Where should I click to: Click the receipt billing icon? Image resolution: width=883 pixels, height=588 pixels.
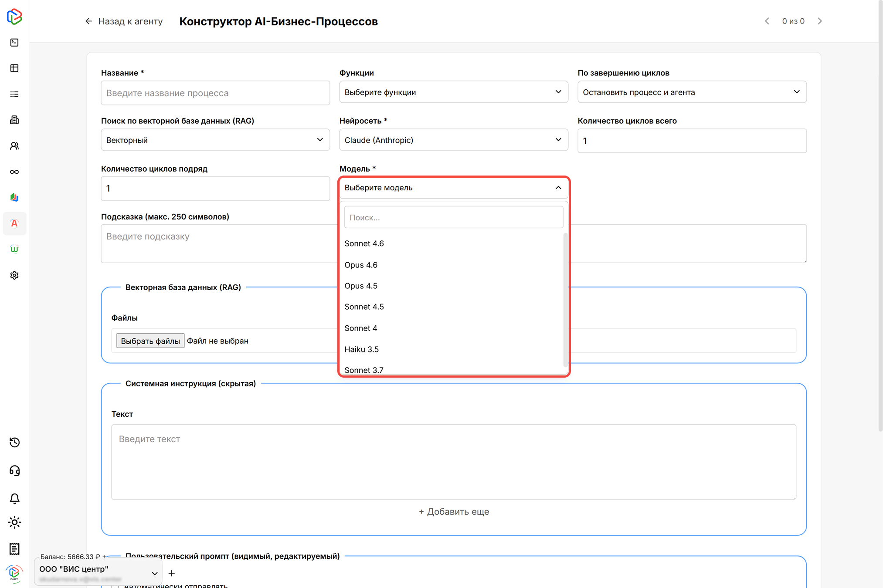point(14,549)
